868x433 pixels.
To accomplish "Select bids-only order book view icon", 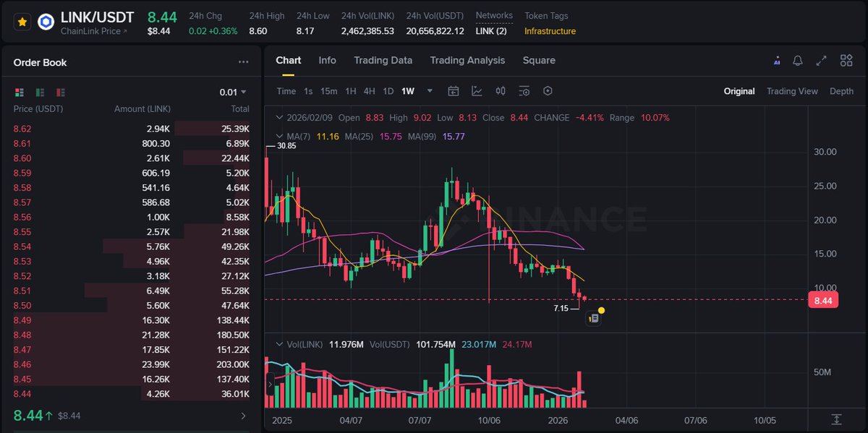I will tap(41, 93).
